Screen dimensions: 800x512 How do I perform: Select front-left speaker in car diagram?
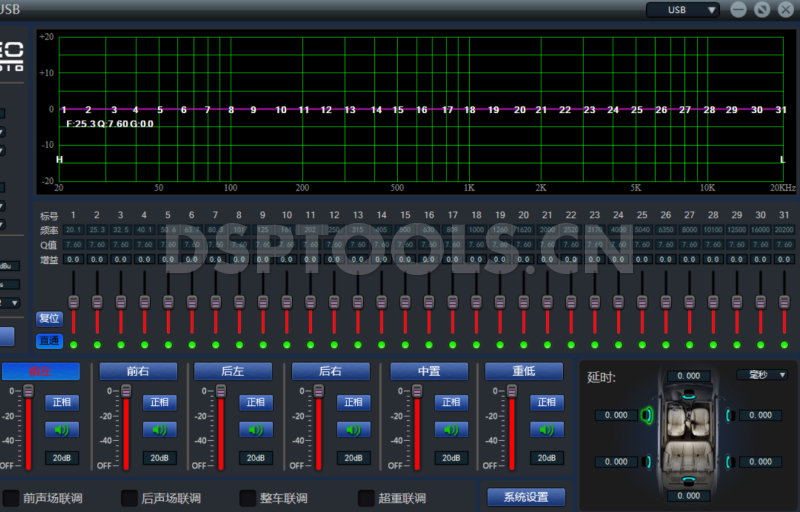[x=647, y=415]
